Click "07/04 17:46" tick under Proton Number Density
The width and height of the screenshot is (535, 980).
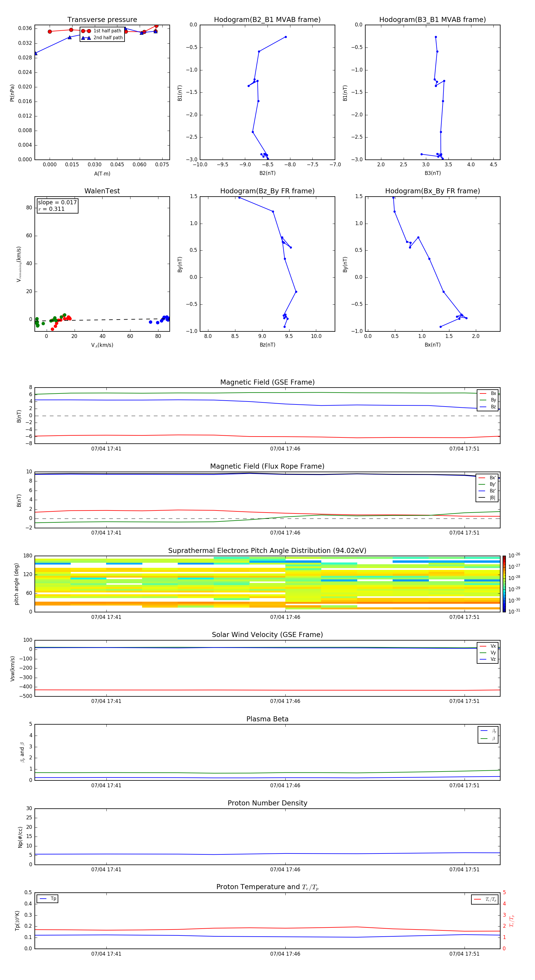285,869
